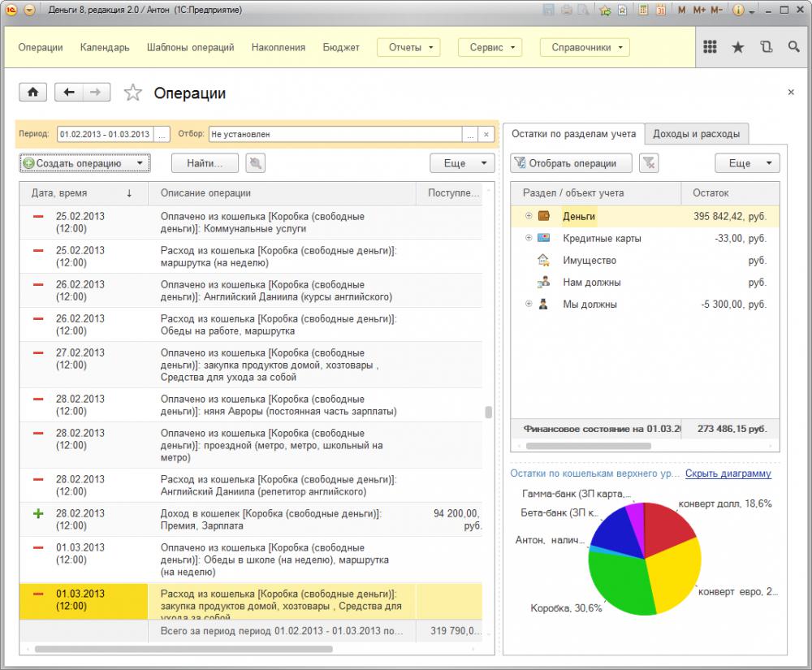Navigate forward with the right arrow button

point(96,92)
